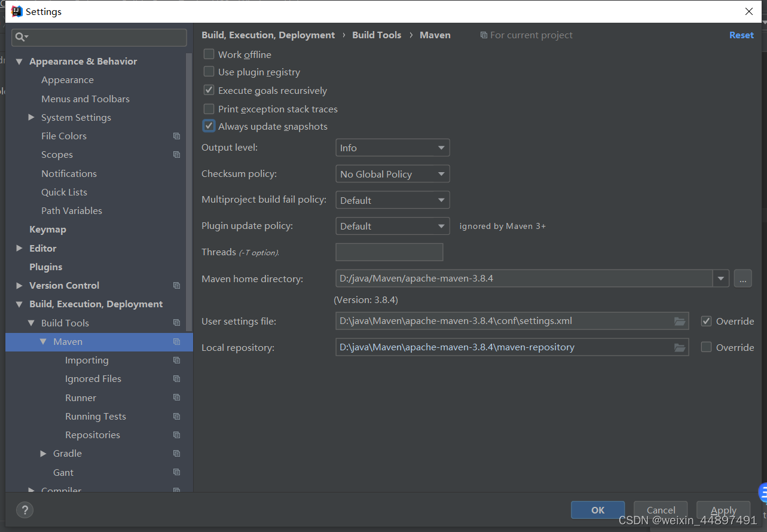The image size is (767, 532).
Task: Click the project-level icon beside Running Tests
Action: 176,417
